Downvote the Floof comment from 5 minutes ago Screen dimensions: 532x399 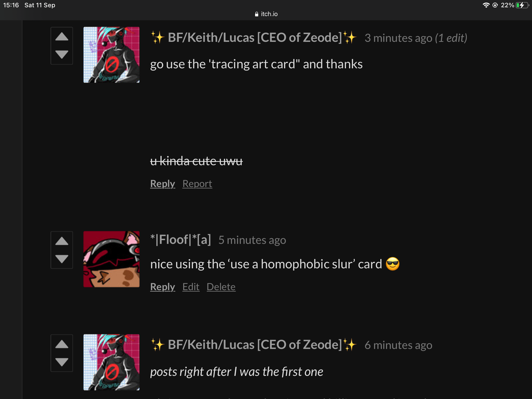tap(62, 259)
